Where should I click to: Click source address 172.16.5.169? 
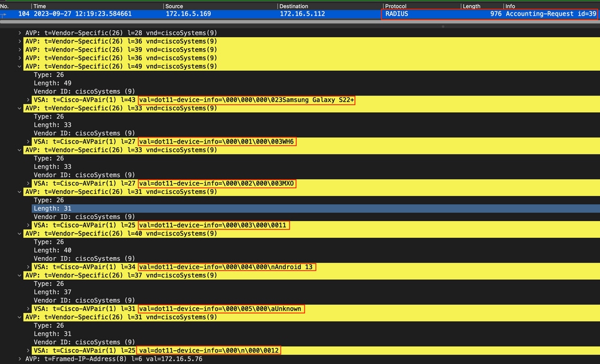point(188,14)
